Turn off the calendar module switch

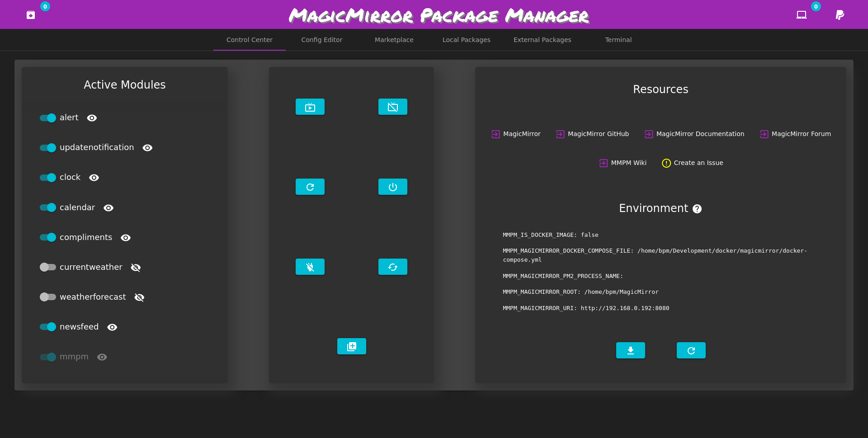(48, 207)
